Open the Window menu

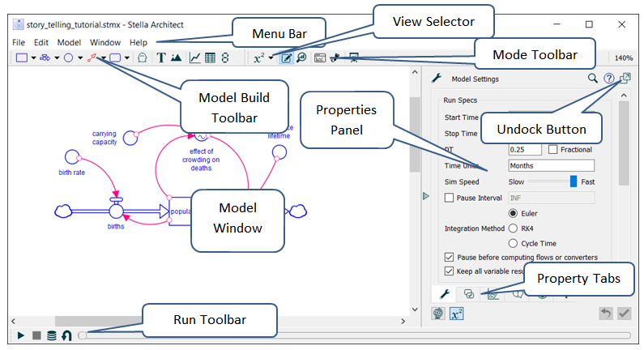click(105, 42)
